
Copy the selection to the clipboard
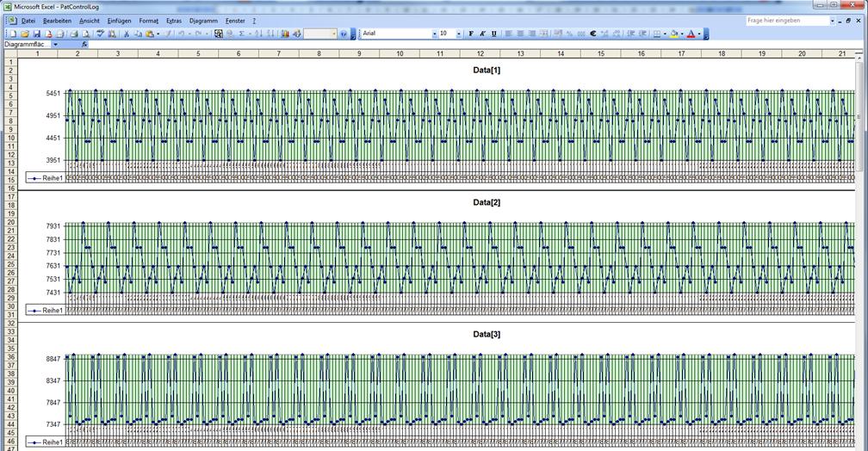138,34
